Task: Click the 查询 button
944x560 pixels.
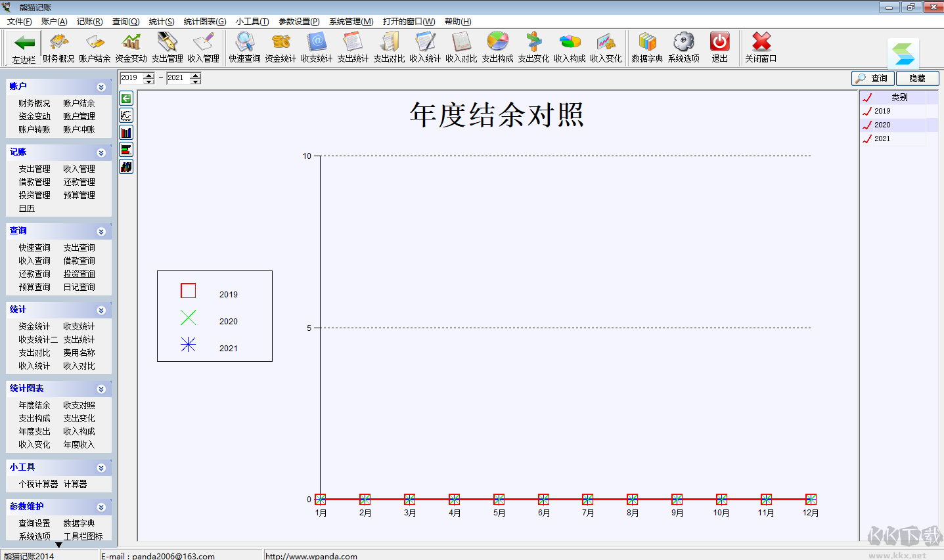Action: [872, 77]
